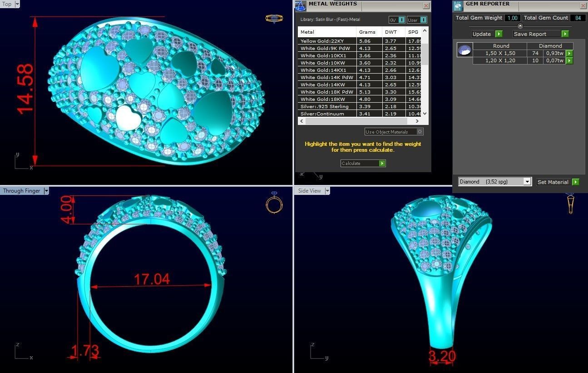Click the Round gem shape header
588x373 pixels.
501,46
